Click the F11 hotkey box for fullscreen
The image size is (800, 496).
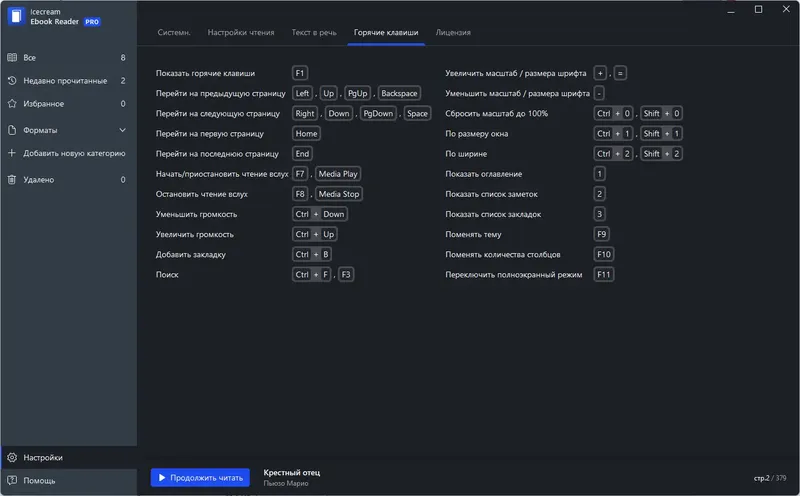[x=603, y=274]
